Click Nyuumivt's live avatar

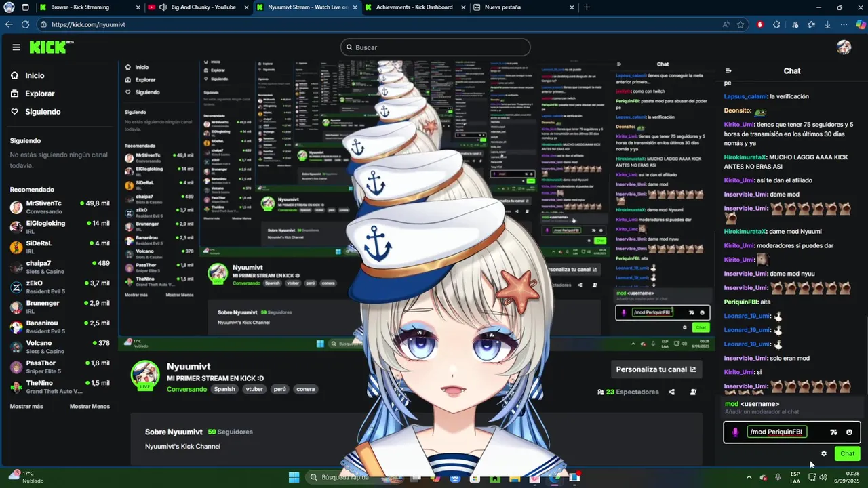[144, 375]
